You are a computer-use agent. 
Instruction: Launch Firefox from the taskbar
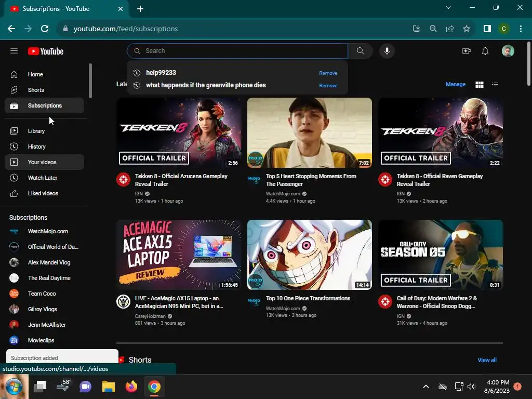[131, 387]
